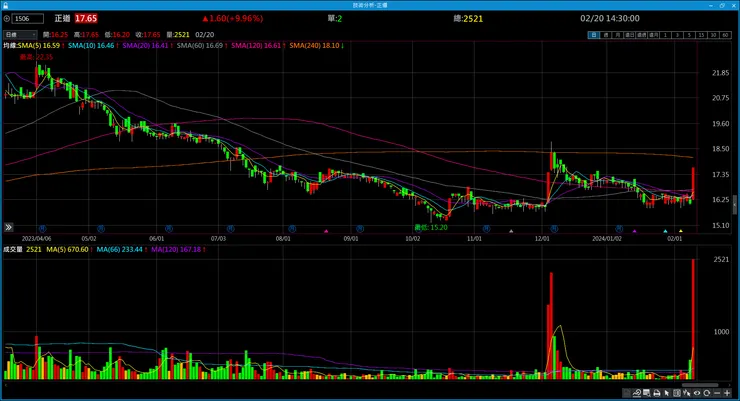
Task: Switch to the 月 monthly timeframe
Action: click(x=617, y=35)
